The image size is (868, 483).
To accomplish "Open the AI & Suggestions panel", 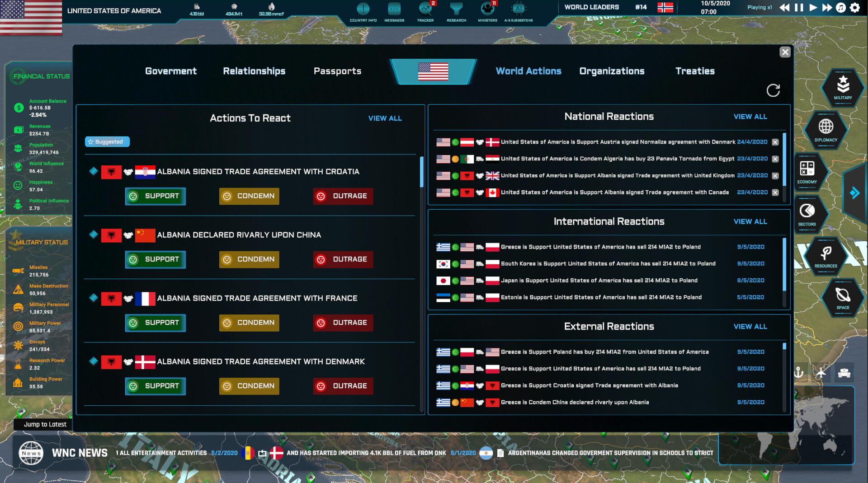I will coord(519,11).
